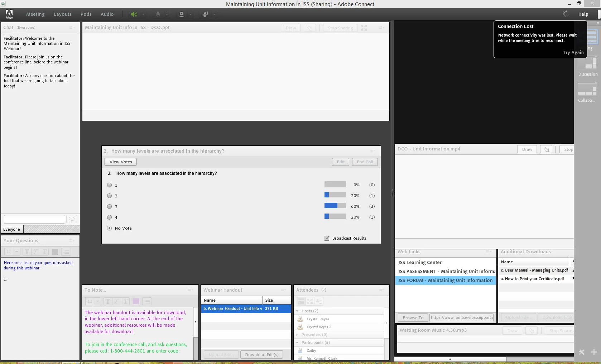Toggle the Broadcast Results checkbox
This screenshot has height=364, width=601.
click(327, 238)
